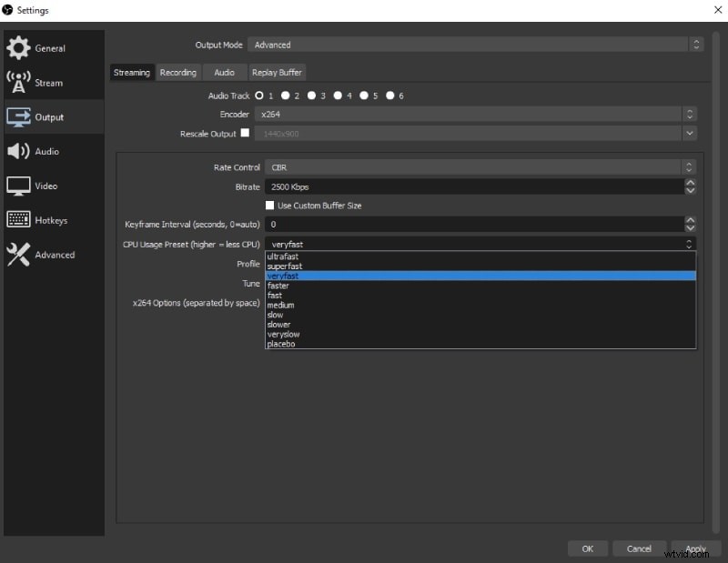
Task: Click the Settings gear in title bar
Action: (9, 10)
